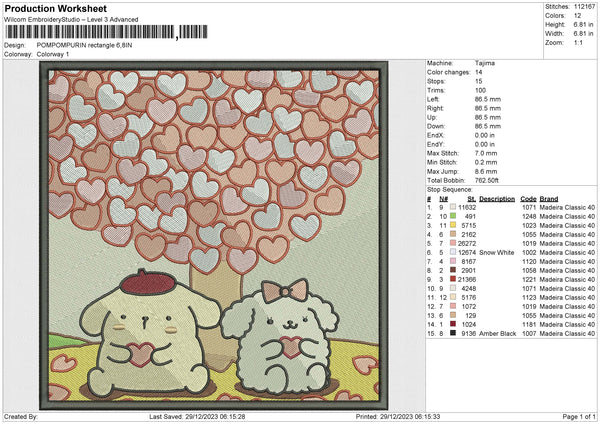This screenshot has height=424, width=600.
Task: Select the dark red swatch for code 1181
Action: 453,324
